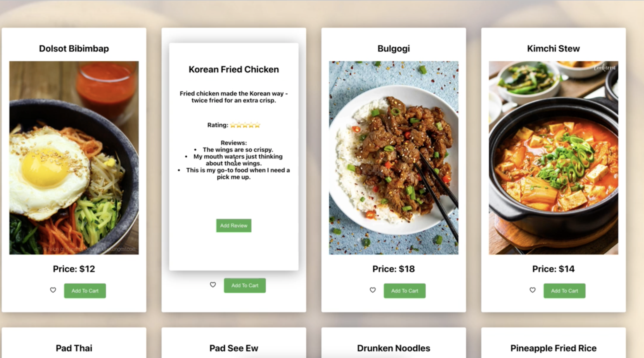This screenshot has width=644, height=358.
Task: Click the Add Review button
Action: tap(234, 226)
